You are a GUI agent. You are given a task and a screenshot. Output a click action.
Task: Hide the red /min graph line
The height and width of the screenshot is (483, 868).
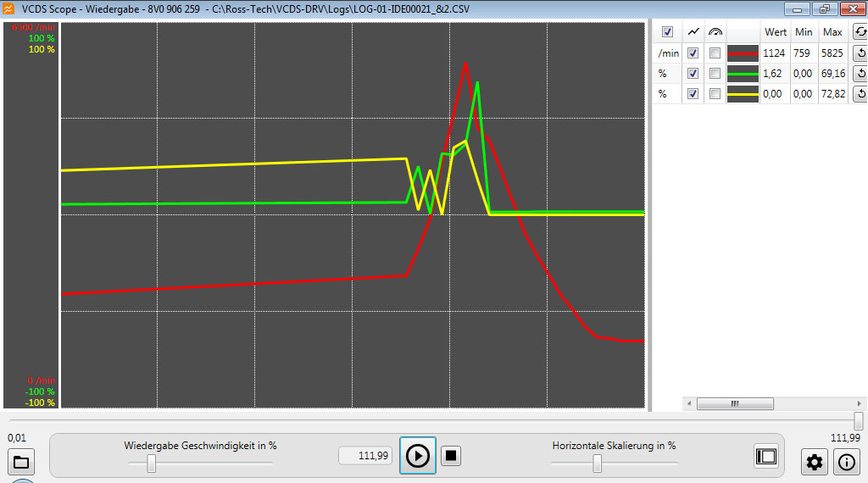693,53
